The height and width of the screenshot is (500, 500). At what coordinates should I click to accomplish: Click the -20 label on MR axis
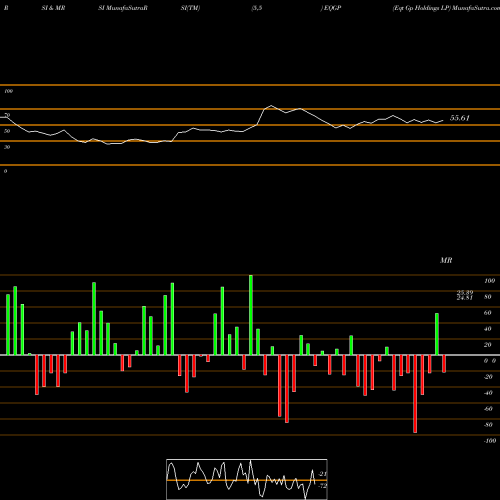click(488, 377)
